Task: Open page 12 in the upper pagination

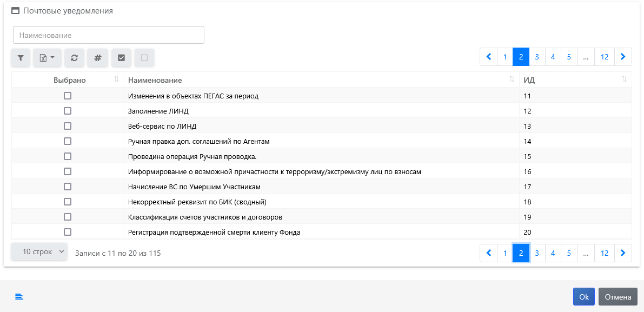Action: 605,57
